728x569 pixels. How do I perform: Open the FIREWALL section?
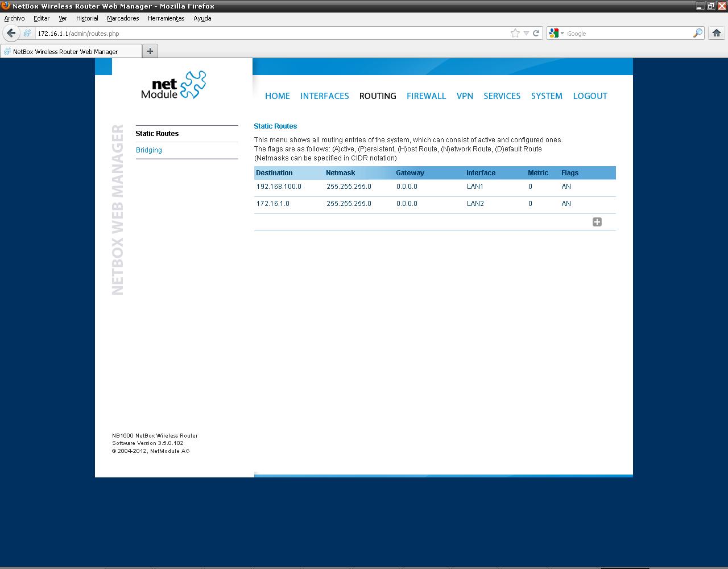[426, 96]
